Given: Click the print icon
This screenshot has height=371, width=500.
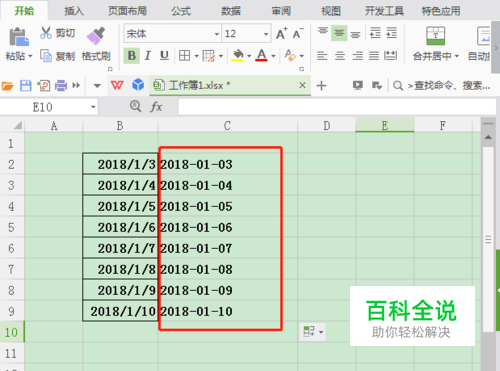Looking at the screenshot, I should coord(61,86).
